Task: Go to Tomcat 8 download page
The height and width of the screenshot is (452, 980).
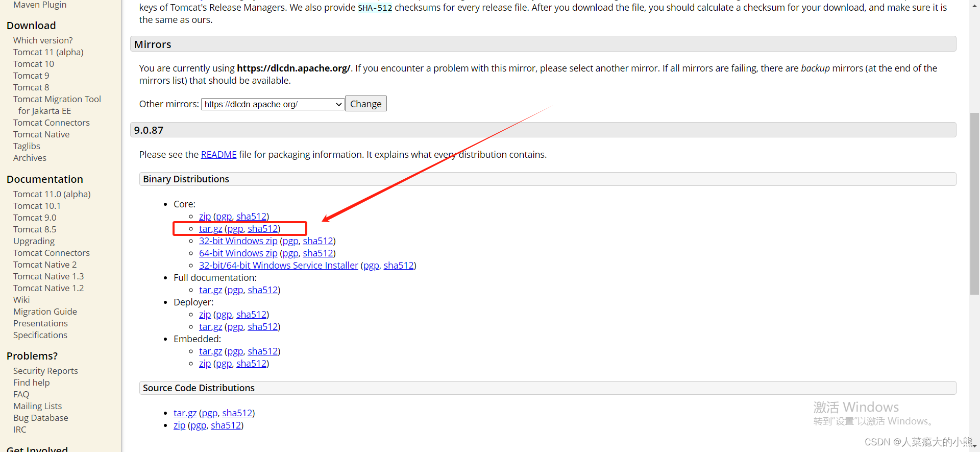Action: click(31, 87)
